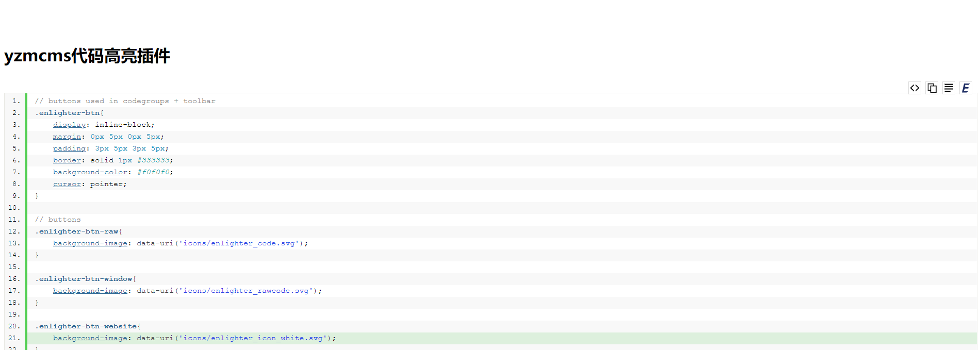Viewport: 980px width, 350px height.
Task: Visit EnlighterJS website via the blue E icon
Action: click(966, 88)
